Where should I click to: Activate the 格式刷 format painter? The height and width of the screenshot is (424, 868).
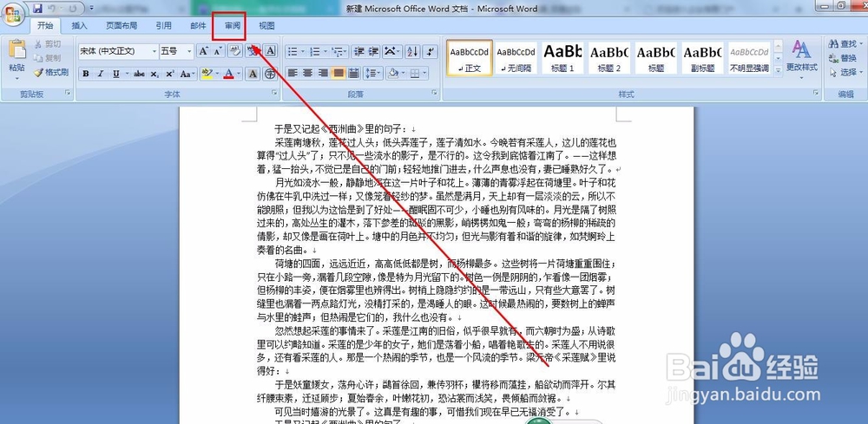click(x=51, y=72)
